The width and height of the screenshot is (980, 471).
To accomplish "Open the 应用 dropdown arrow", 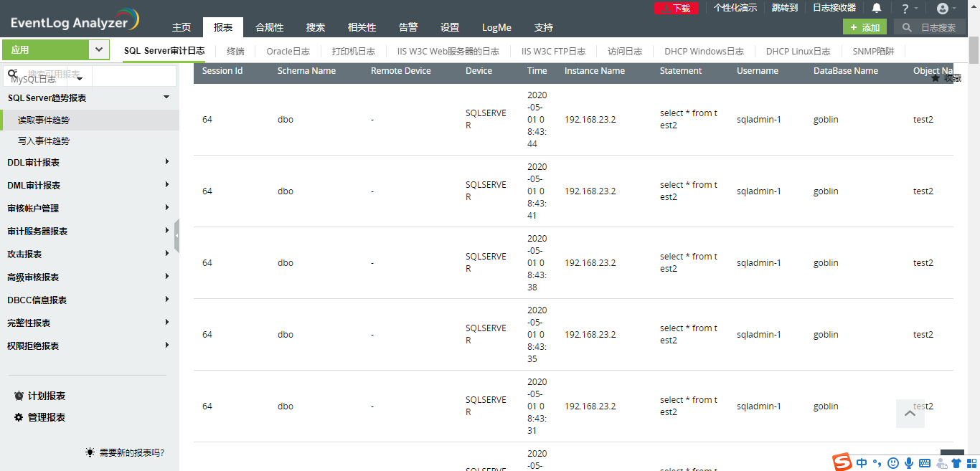I will pyautogui.click(x=99, y=49).
